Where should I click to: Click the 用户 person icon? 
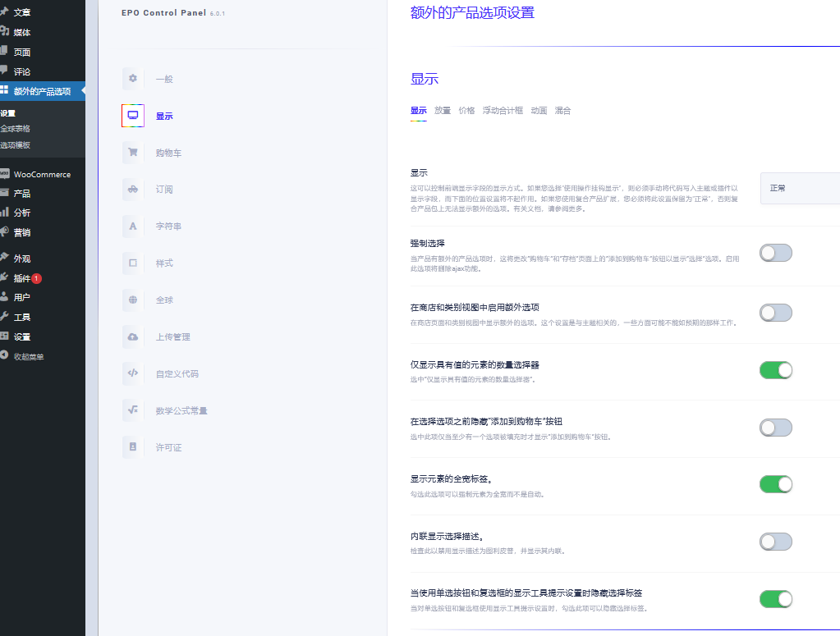point(4,296)
